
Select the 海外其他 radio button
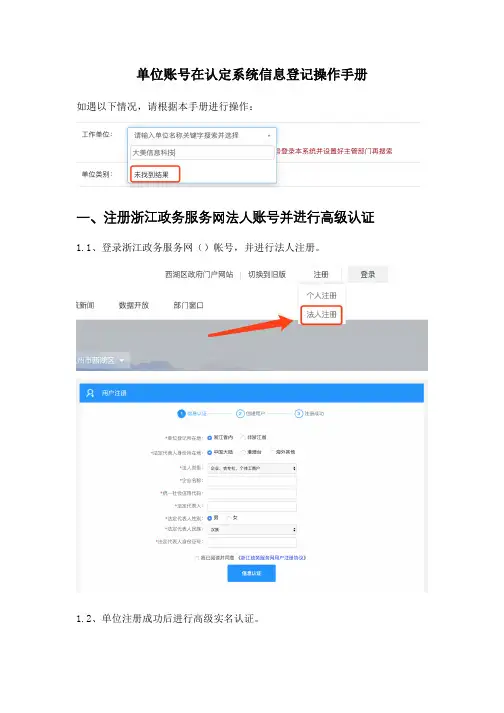pyautogui.click(x=272, y=452)
